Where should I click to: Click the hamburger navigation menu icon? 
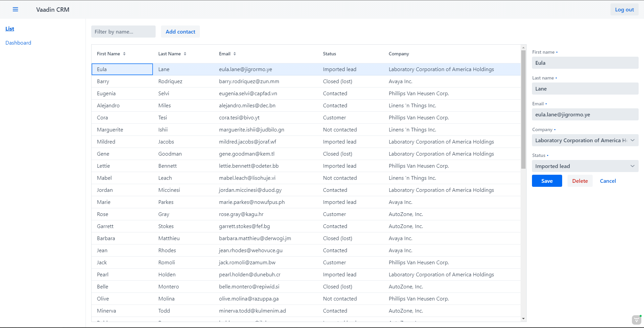click(x=15, y=9)
